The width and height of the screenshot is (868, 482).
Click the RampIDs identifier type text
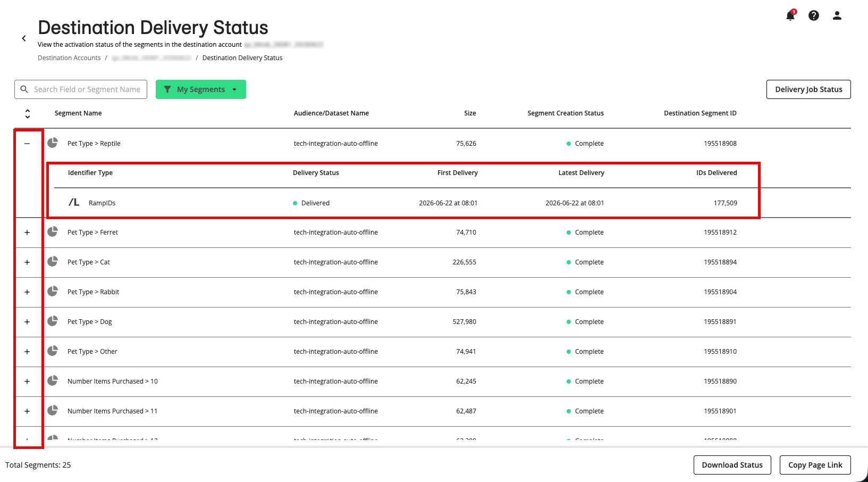(102, 203)
